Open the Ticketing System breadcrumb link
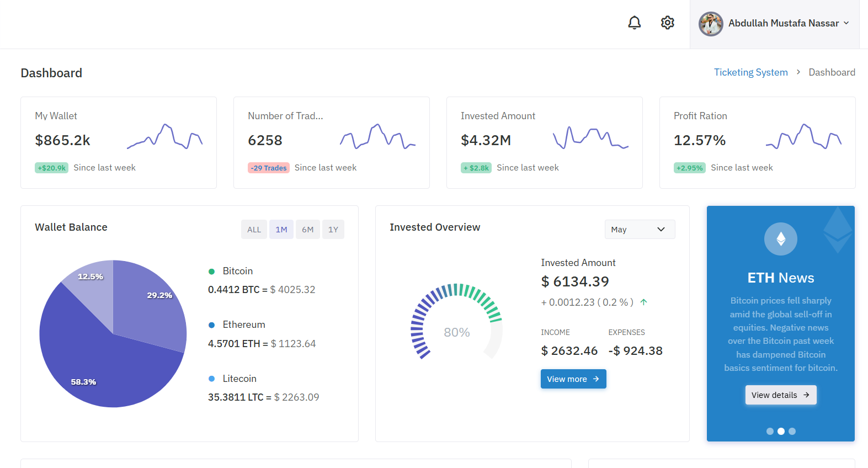 tap(751, 72)
